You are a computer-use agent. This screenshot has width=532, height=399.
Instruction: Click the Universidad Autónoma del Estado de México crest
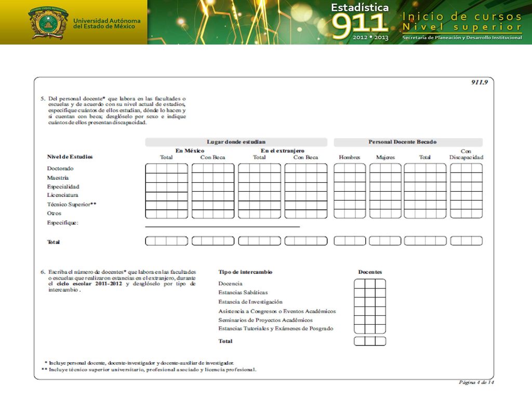(x=48, y=23)
